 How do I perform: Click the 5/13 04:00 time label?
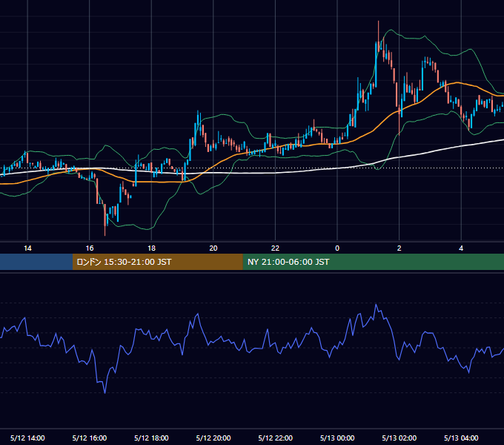[461, 438]
